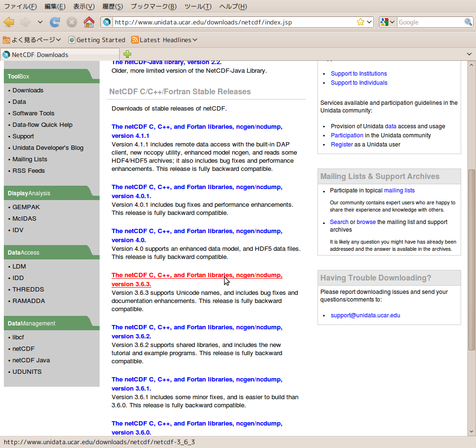Open Data-flow Quick Help in sidebar
This screenshot has height=448, width=476.
(43, 125)
